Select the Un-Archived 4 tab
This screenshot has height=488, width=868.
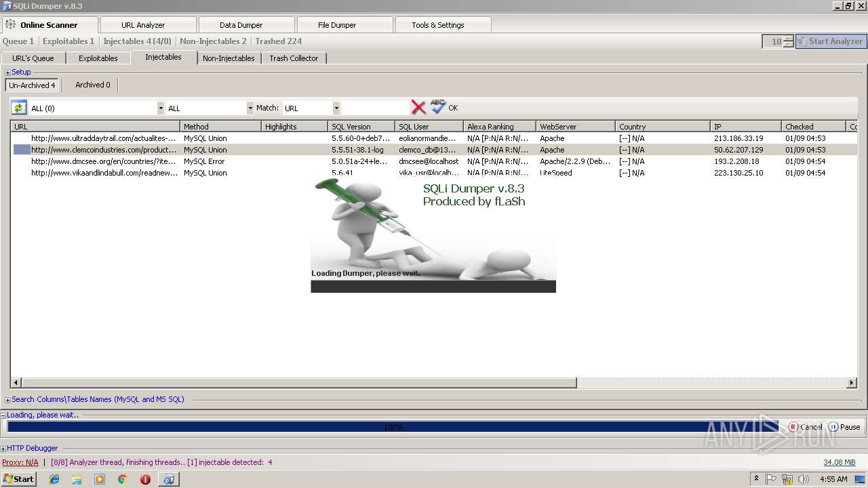pos(32,85)
